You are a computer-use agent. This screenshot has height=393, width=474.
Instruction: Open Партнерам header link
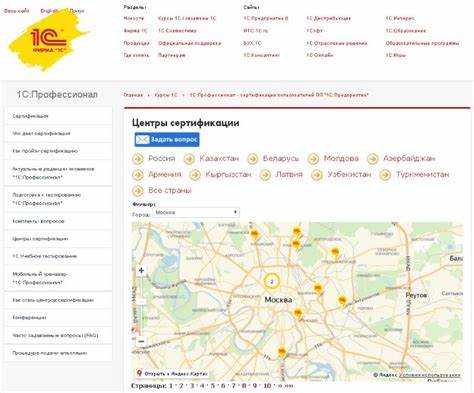point(172,55)
